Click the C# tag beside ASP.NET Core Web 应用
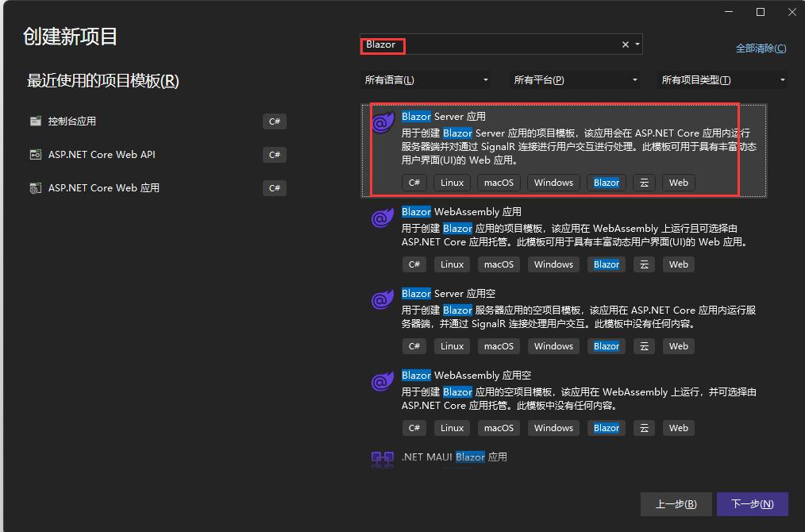Viewport: 805px width, 532px height. [x=274, y=188]
